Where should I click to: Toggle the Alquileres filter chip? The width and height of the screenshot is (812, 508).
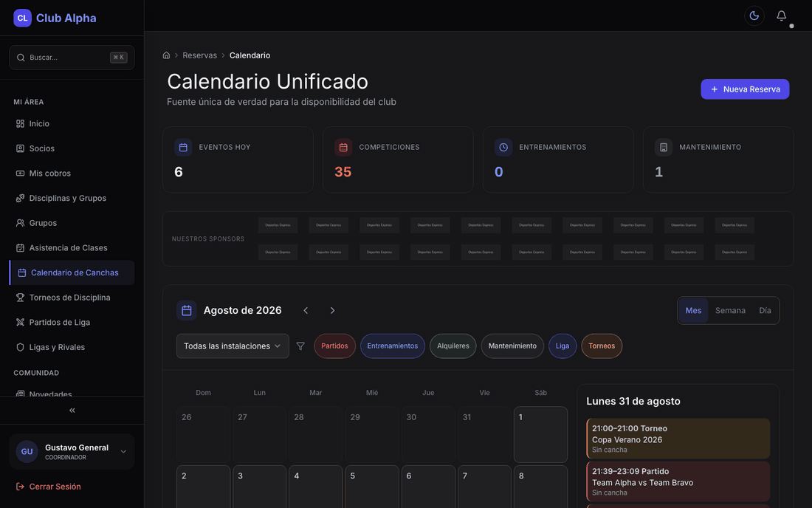coord(453,346)
